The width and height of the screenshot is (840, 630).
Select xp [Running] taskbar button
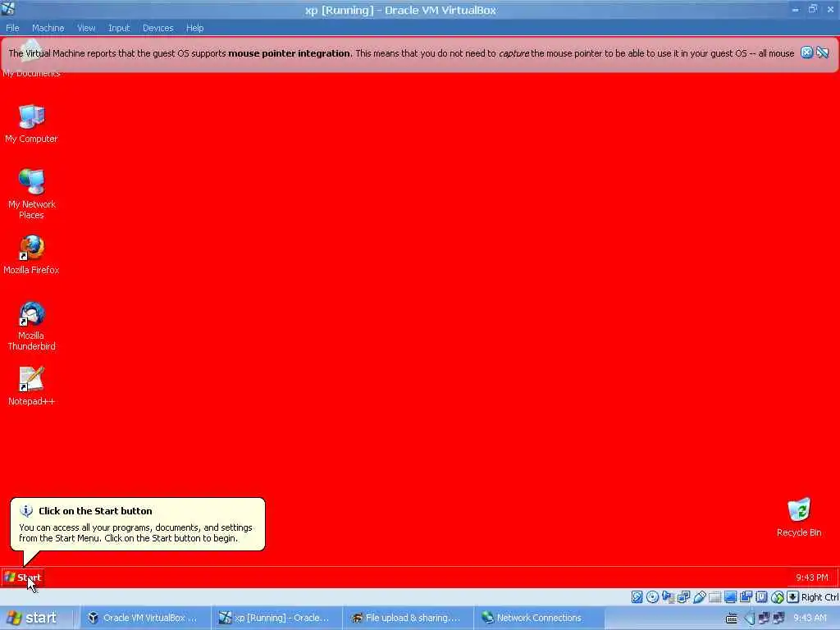(x=276, y=618)
